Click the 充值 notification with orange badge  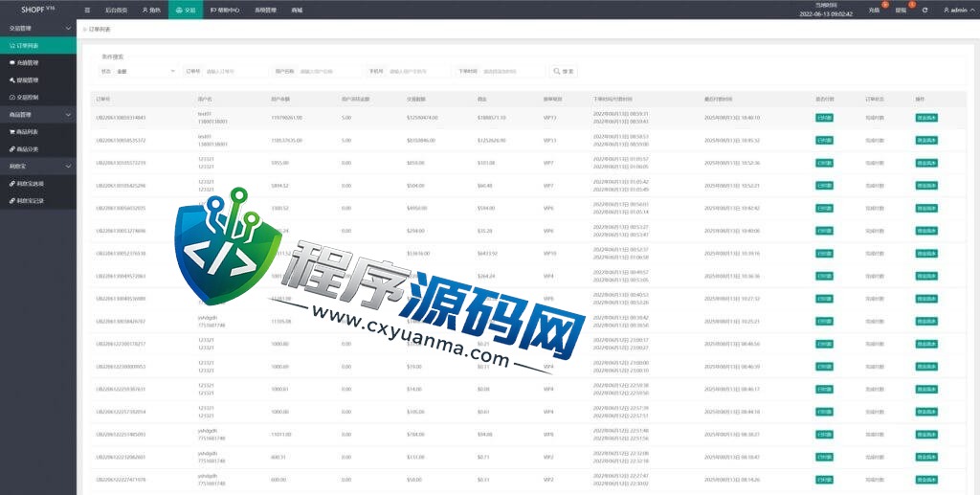coord(875,10)
